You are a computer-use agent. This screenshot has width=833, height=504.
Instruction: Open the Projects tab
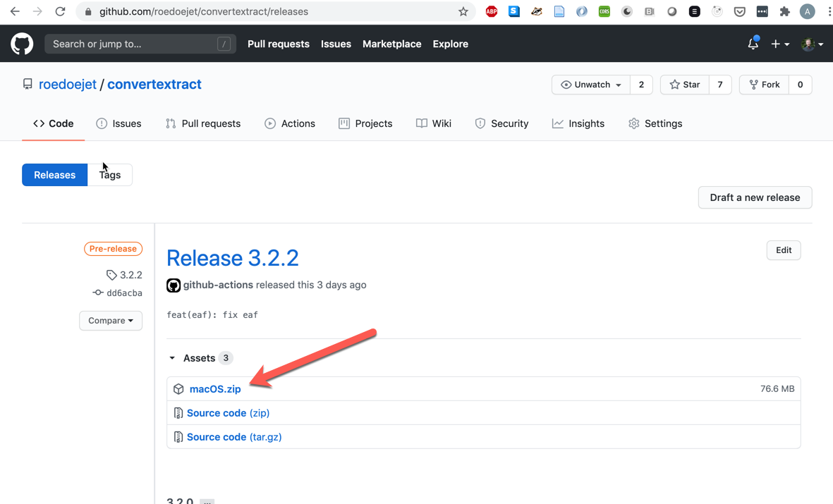point(365,123)
